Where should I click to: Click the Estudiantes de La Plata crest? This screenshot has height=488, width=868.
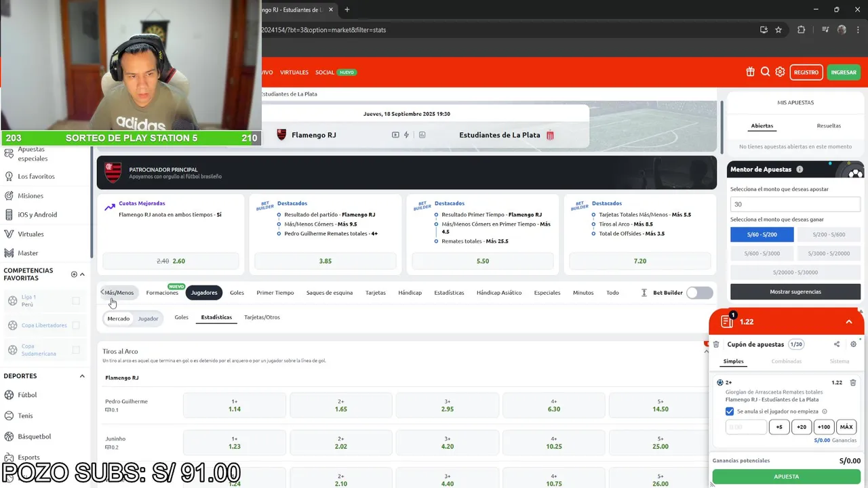(x=550, y=135)
